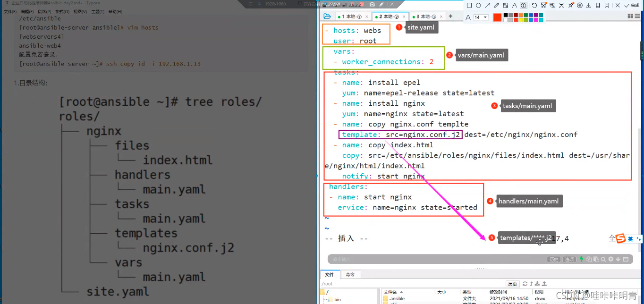Click the 历史 button in command bar
The width and height of the screenshot is (644, 304).
pos(554,259)
